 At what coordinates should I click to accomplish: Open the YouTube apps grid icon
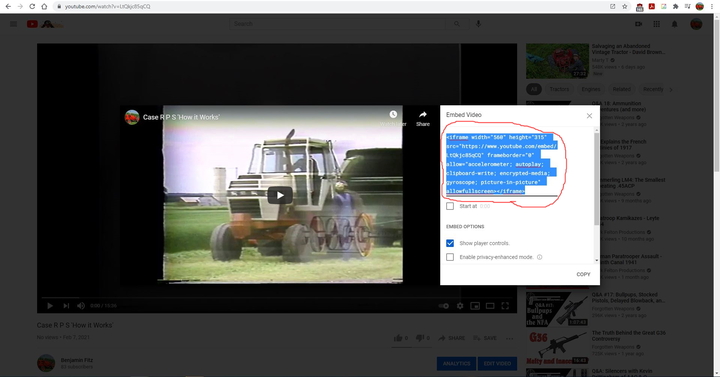tap(657, 24)
